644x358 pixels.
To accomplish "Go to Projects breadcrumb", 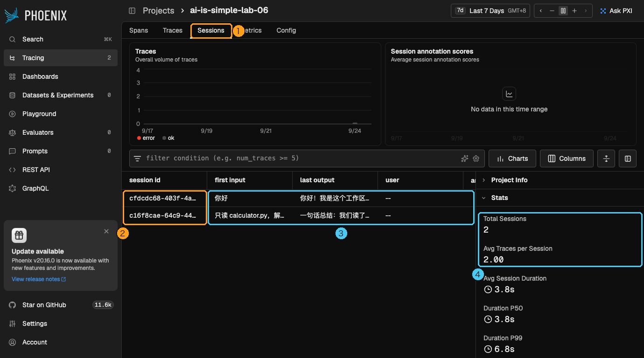I will 158,10.
